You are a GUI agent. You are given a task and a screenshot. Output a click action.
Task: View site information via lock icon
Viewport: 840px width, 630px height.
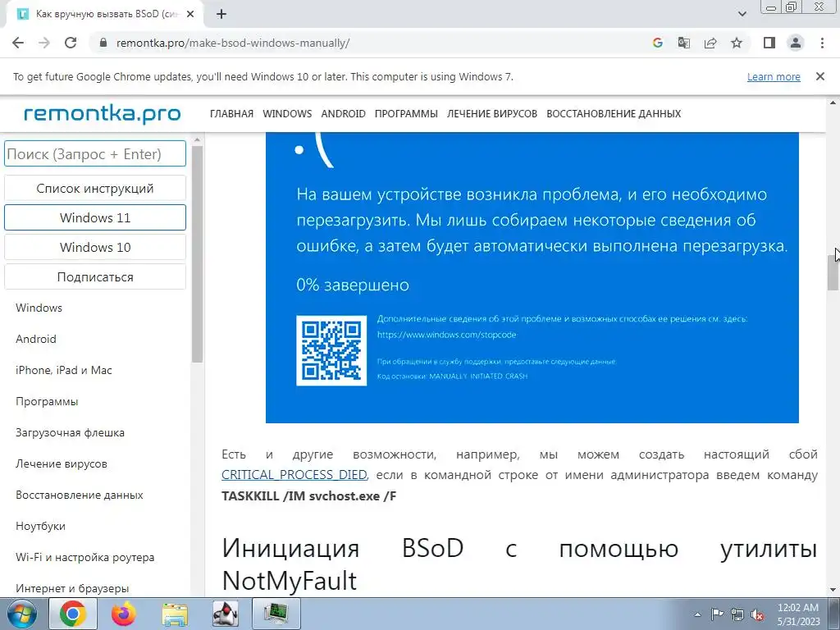103,43
